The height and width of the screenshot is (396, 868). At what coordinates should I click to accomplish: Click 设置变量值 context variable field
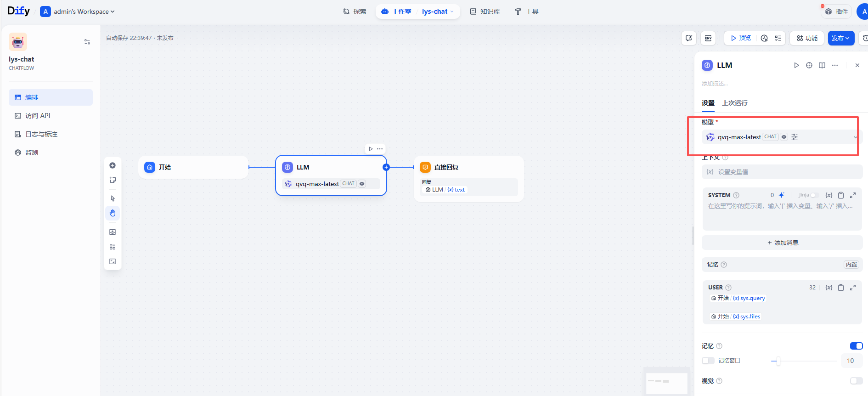click(x=782, y=172)
